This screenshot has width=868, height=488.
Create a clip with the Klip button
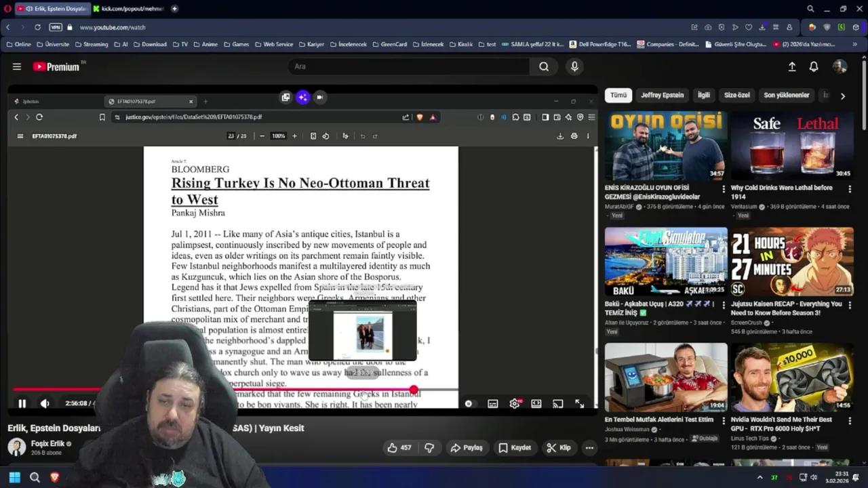[x=559, y=448]
